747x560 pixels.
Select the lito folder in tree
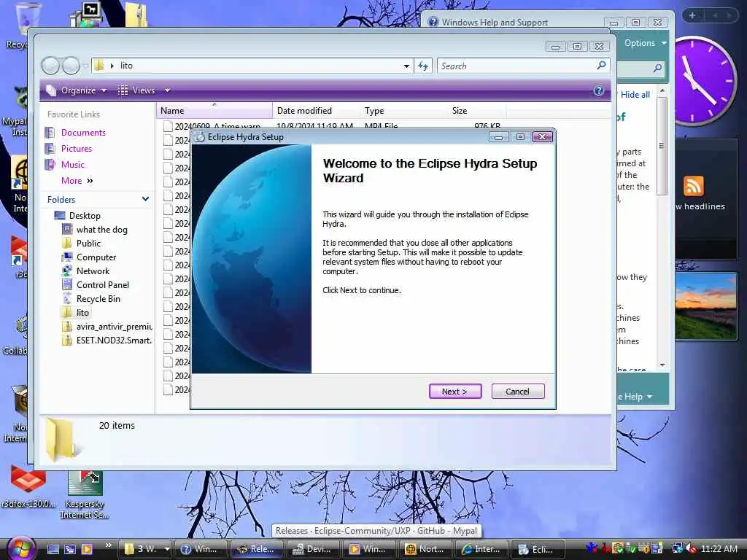click(82, 313)
